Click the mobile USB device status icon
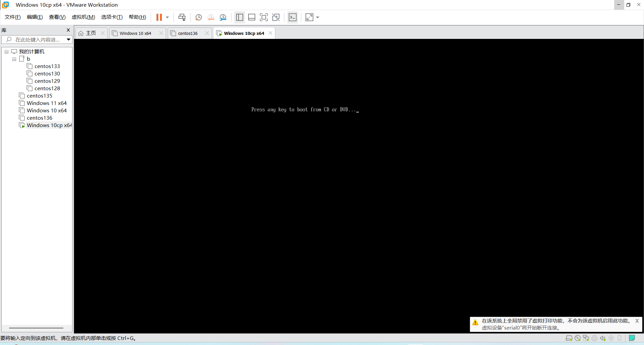 (620, 338)
